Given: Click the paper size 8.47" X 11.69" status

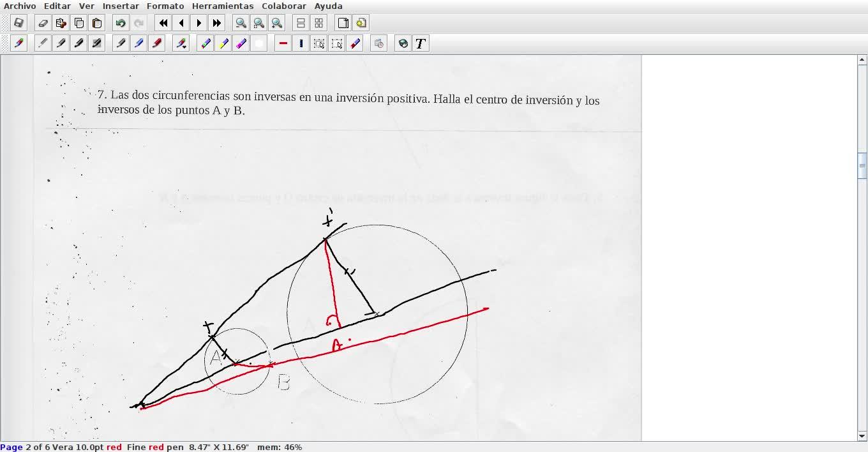Looking at the screenshot, I should pyautogui.click(x=219, y=447).
